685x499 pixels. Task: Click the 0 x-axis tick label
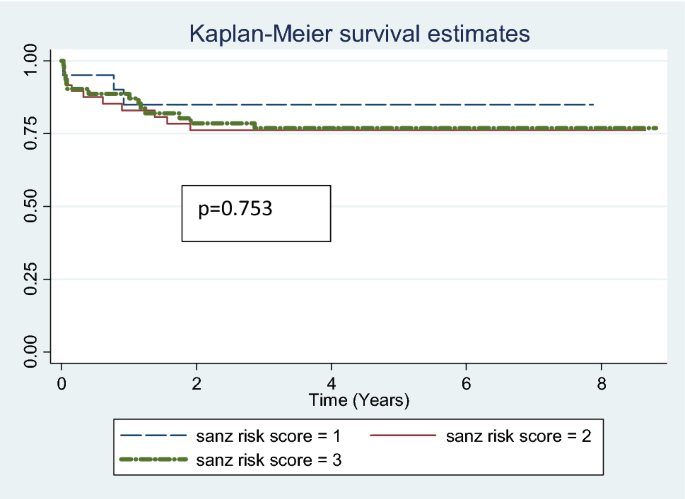tap(62, 384)
